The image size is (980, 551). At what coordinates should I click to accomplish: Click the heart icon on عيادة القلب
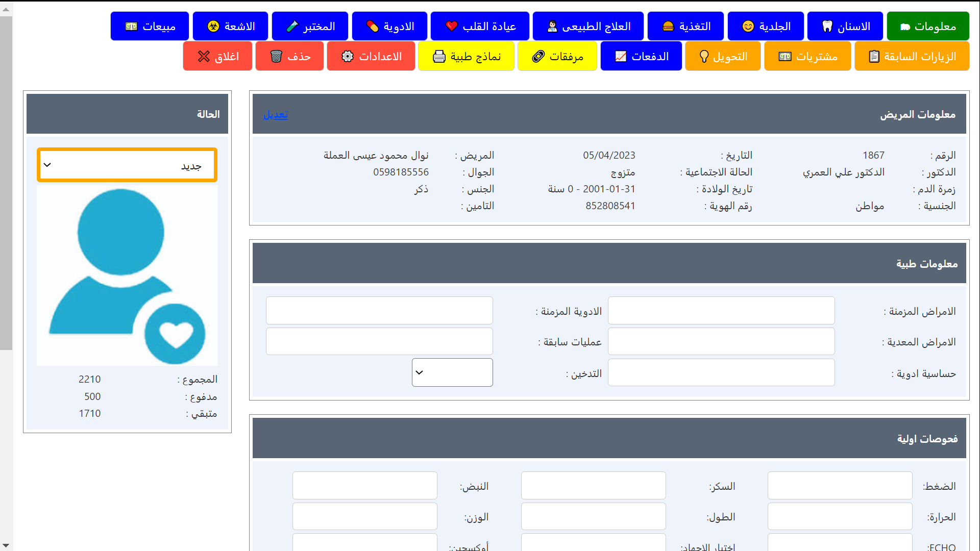coord(452,27)
